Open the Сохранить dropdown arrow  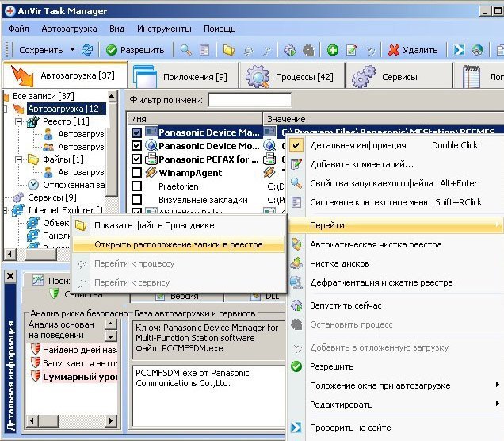[x=73, y=49]
